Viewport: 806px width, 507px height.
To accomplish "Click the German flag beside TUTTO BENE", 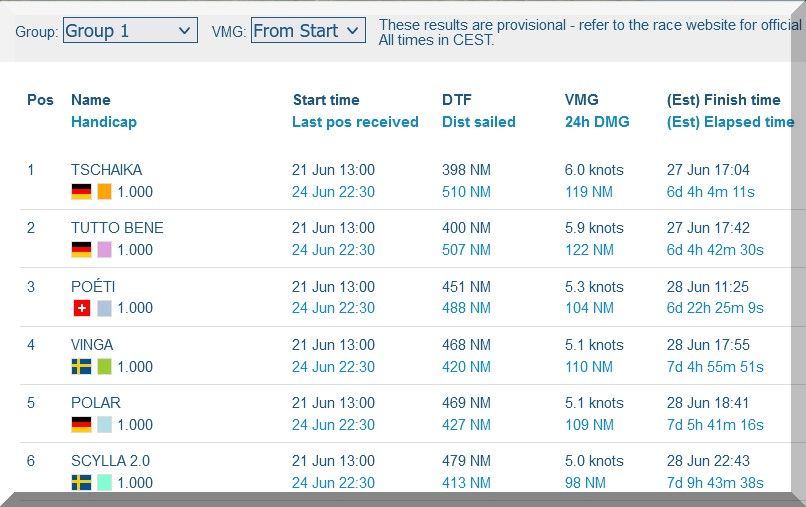I will (x=81, y=250).
